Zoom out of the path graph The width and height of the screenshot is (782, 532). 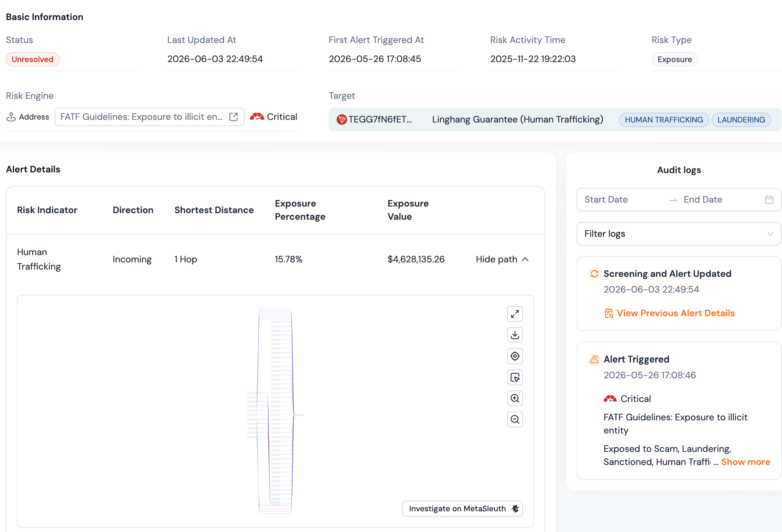515,419
